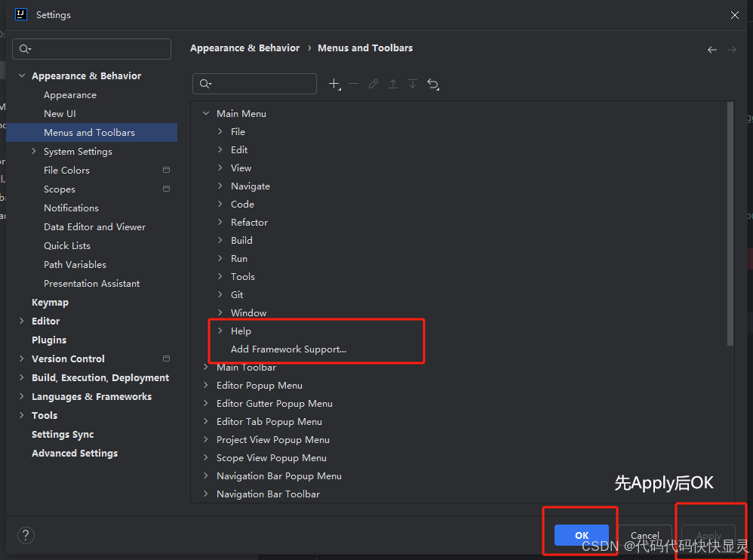Expand the Tools settings section
Screen dimensions: 753x560
pos(22,415)
